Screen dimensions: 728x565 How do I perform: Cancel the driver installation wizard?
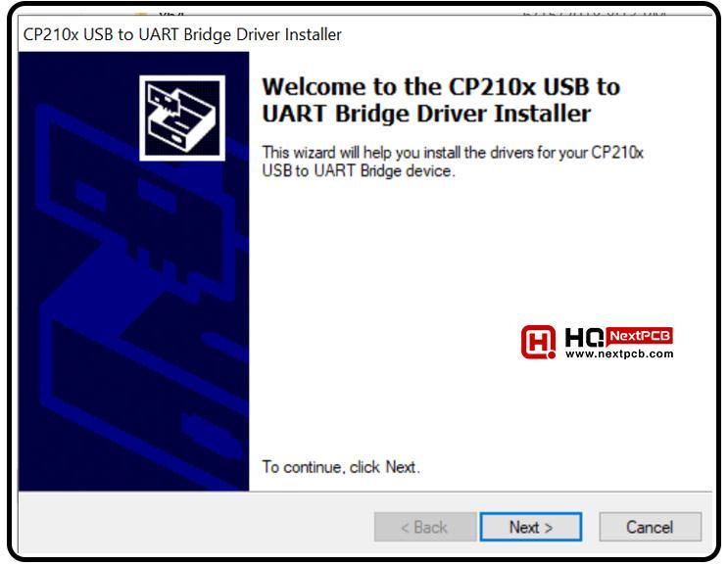point(650,527)
